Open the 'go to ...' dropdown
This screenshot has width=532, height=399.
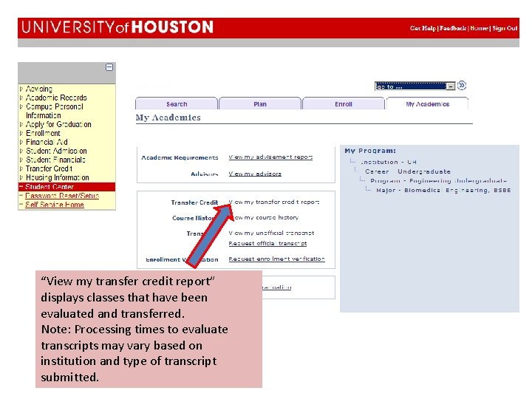tap(415, 86)
